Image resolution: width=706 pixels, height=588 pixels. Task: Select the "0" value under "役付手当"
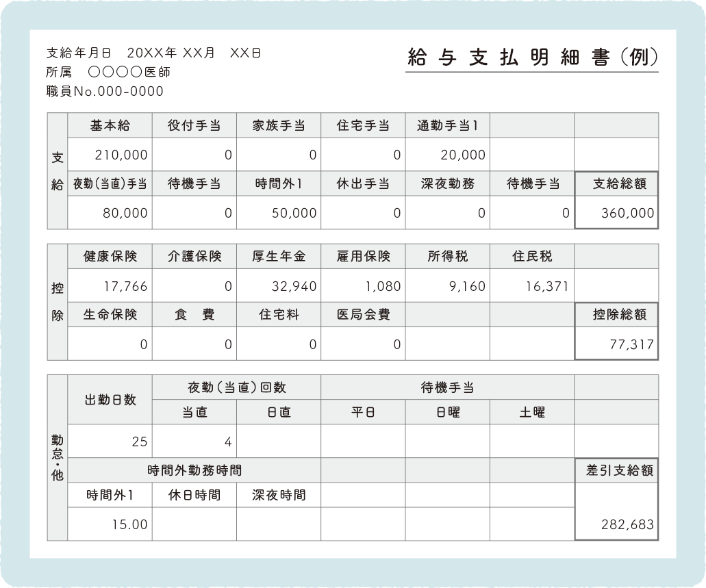coord(228,155)
